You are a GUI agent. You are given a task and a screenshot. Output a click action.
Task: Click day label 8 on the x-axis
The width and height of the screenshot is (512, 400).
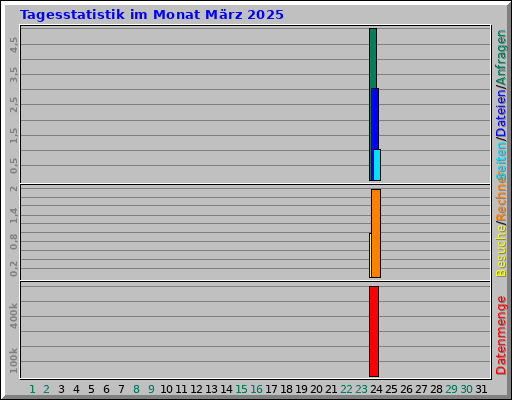(136, 389)
